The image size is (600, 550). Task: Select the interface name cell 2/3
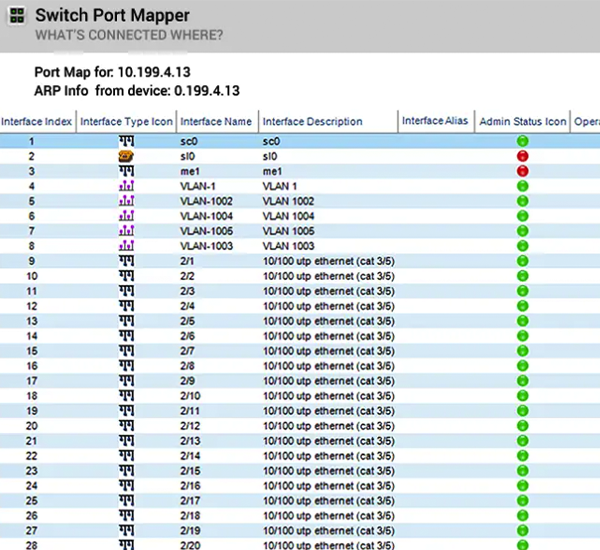click(188, 291)
